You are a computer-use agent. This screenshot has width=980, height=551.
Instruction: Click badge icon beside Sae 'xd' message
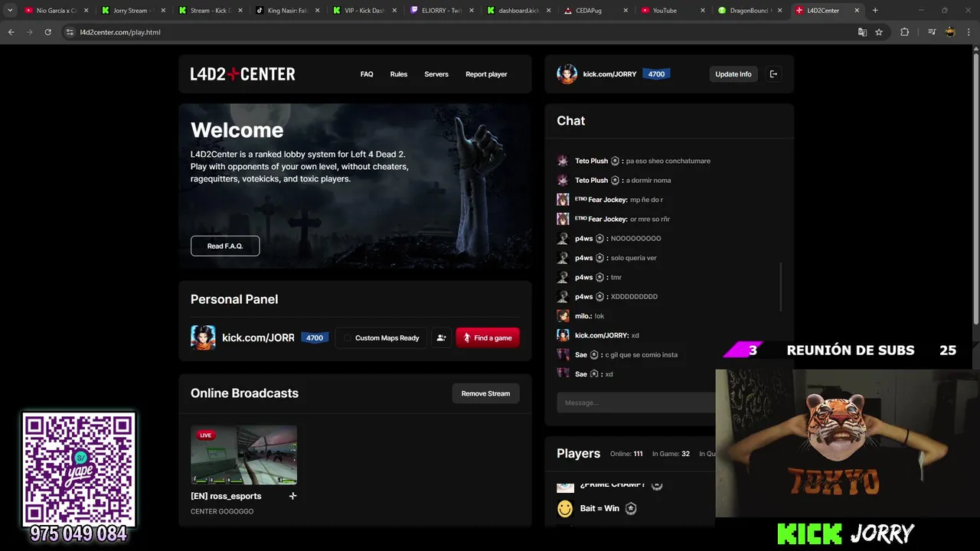coord(594,374)
